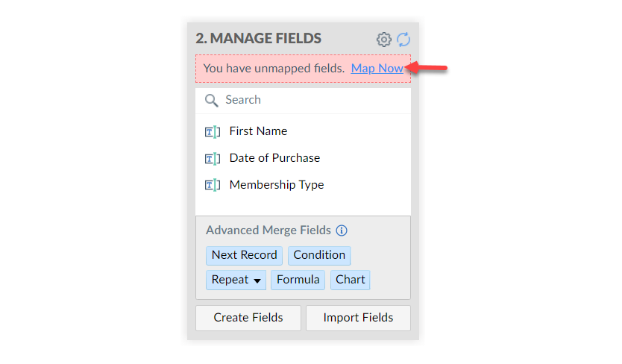622x364 pixels.
Task: Add a Formula merge field
Action: pos(298,280)
